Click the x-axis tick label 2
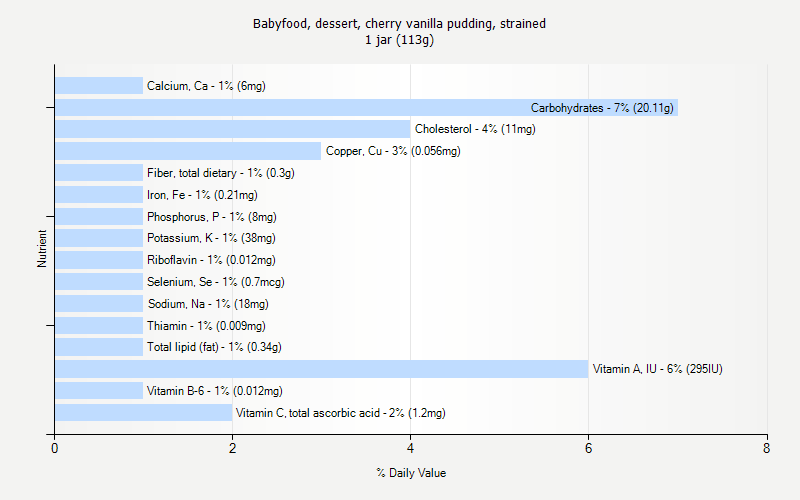This screenshot has width=800, height=500. click(x=233, y=448)
